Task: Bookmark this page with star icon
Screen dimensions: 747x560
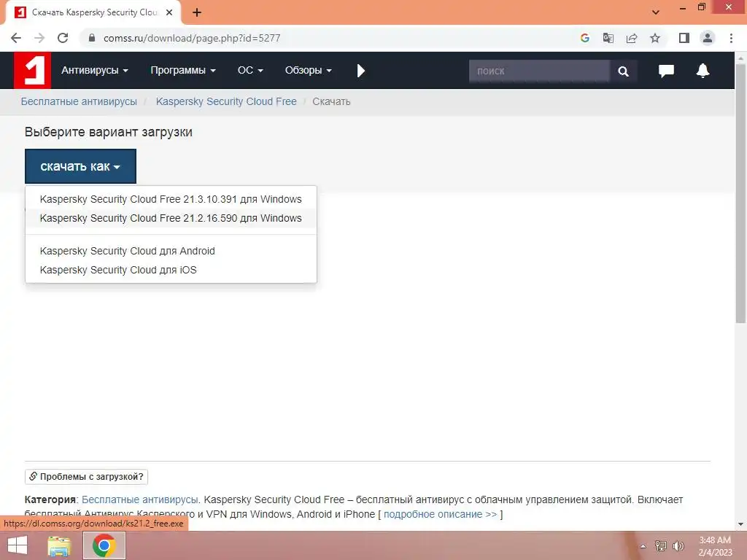Action: pos(655,38)
